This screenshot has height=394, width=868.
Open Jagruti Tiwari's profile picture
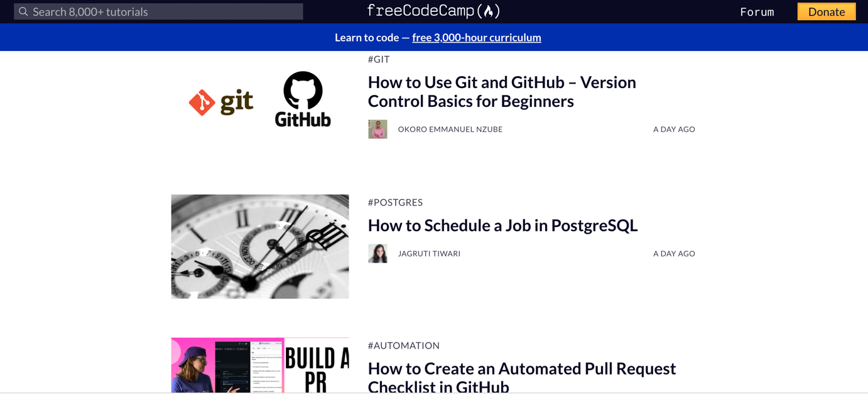click(377, 254)
